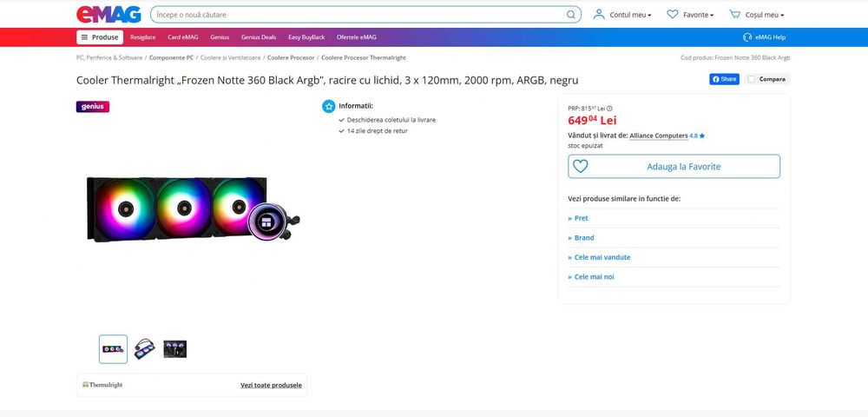Image resolution: width=868 pixels, height=417 pixels.
Task: Click 'Deschiderea coletului la livrare' text
Action: point(391,120)
